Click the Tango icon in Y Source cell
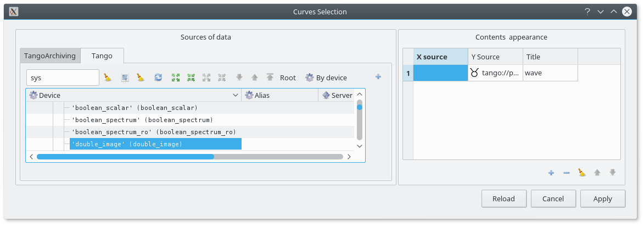Image resolution: width=644 pixels, height=226 pixels. 474,73
